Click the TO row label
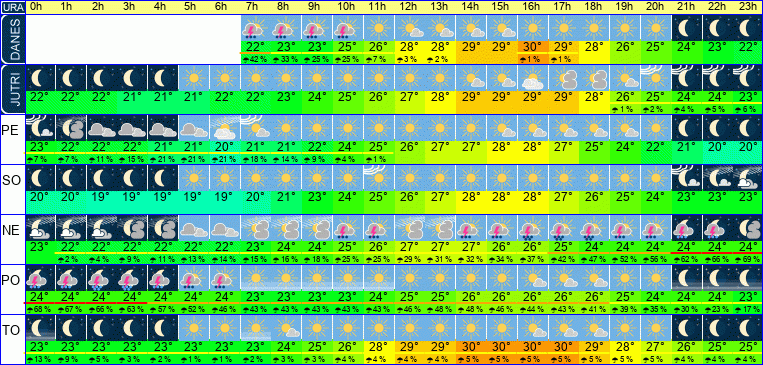Image resolution: width=763 pixels, height=365 pixels. point(11,330)
